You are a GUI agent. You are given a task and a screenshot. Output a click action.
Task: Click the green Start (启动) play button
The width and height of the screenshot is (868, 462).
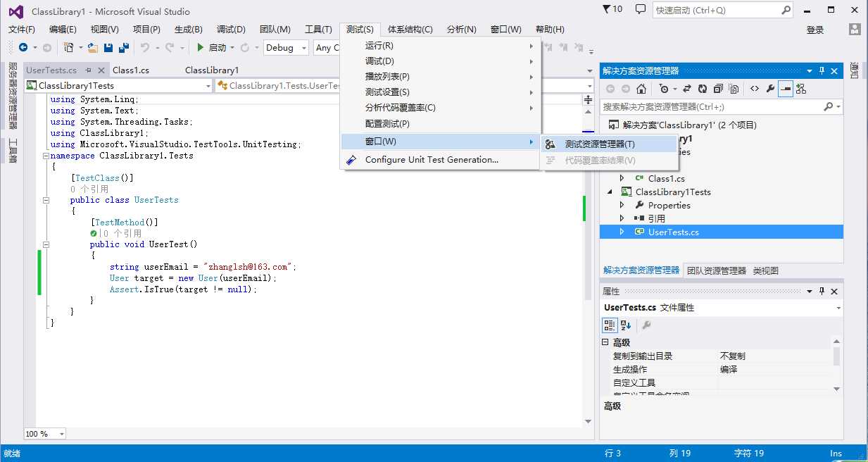(x=201, y=47)
